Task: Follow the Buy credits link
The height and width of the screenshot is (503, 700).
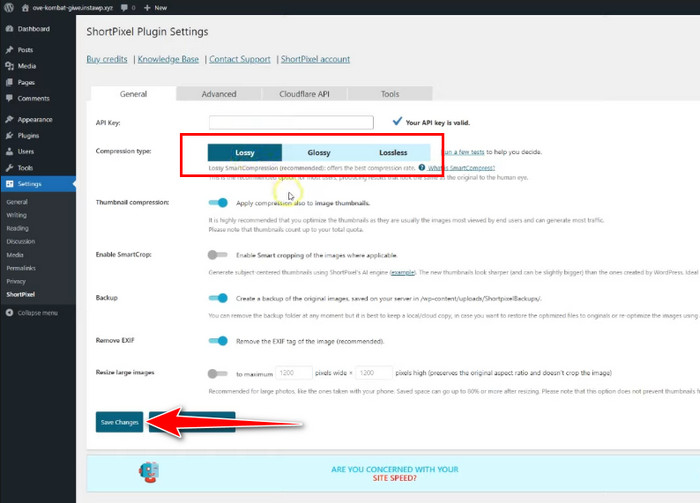Action: [x=107, y=59]
